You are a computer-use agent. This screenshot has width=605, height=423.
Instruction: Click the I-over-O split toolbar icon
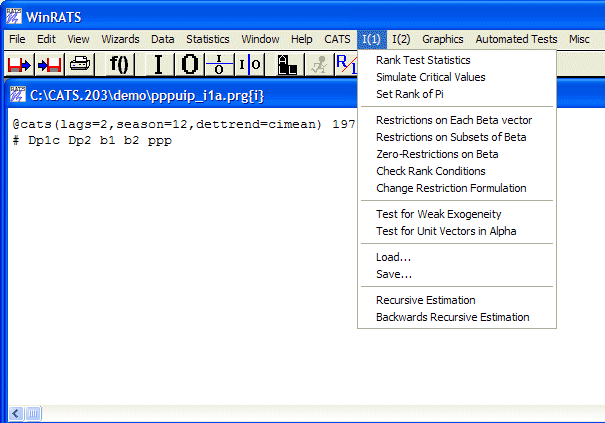pyautogui.click(x=219, y=65)
